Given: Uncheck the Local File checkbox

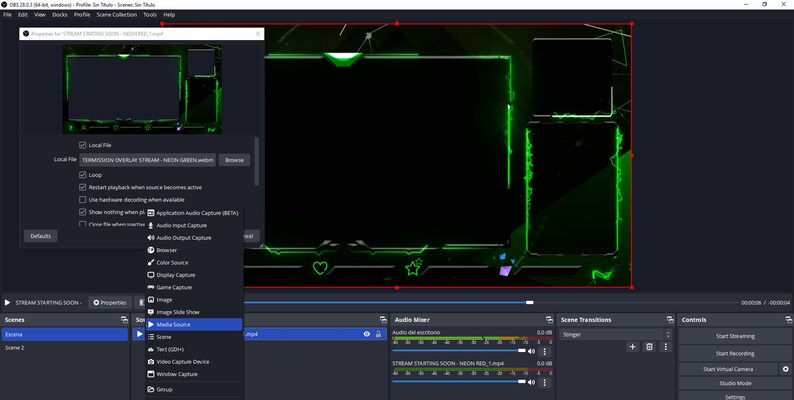Looking at the screenshot, I should [x=83, y=145].
